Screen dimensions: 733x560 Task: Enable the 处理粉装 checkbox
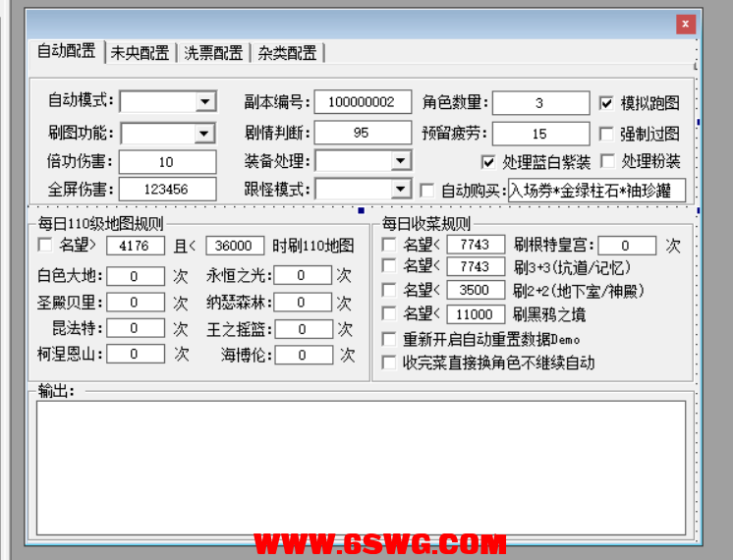tap(607, 161)
